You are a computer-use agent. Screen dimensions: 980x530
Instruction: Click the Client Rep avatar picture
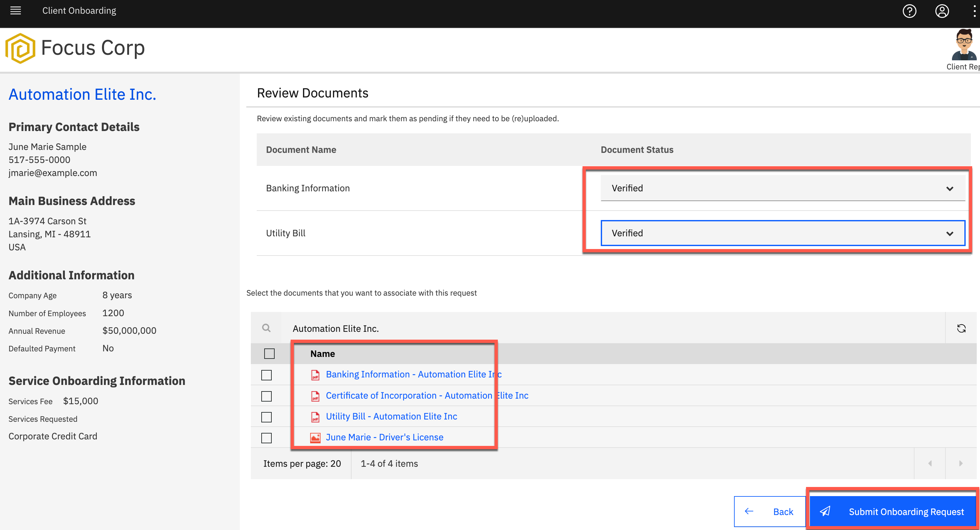[x=964, y=45]
